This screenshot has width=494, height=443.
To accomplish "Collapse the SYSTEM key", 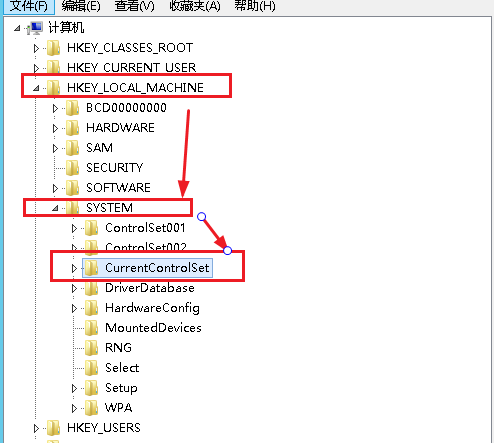I will [x=55, y=208].
